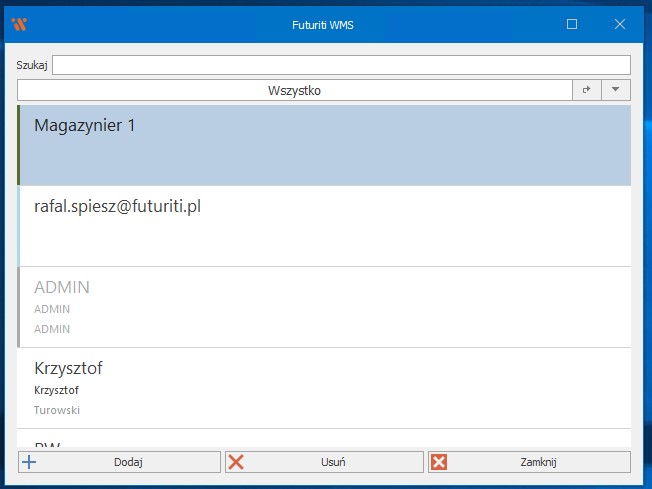The width and height of the screenshot is (652, 489).
Task: Select the greyed-out ADMIN user entry
Action: [324, 307]
